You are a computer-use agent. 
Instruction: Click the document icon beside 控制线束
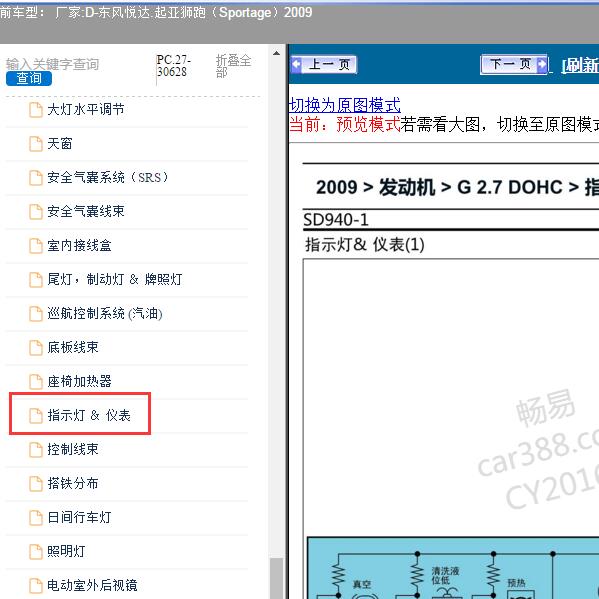click(36, 450)
